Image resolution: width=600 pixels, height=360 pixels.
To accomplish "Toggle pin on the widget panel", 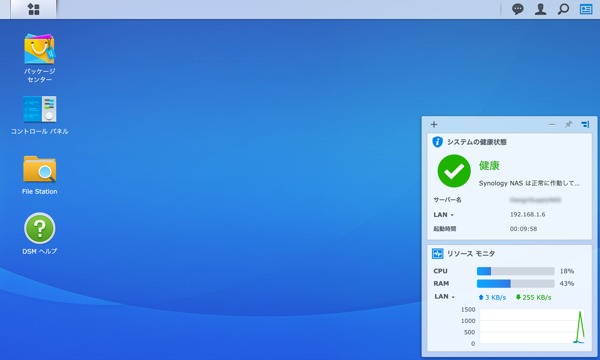I will coord(568,124).
